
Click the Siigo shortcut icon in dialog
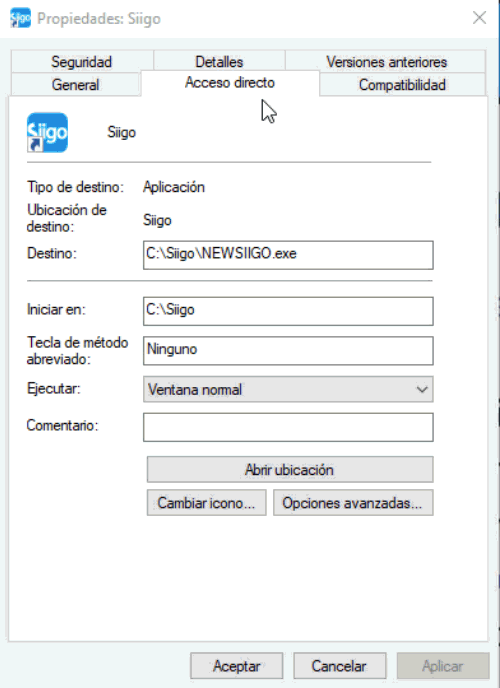(x=47, y=133)
